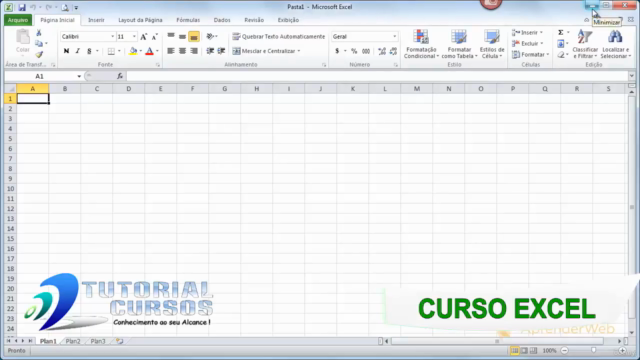Align text to middle icon

[182, 36]
